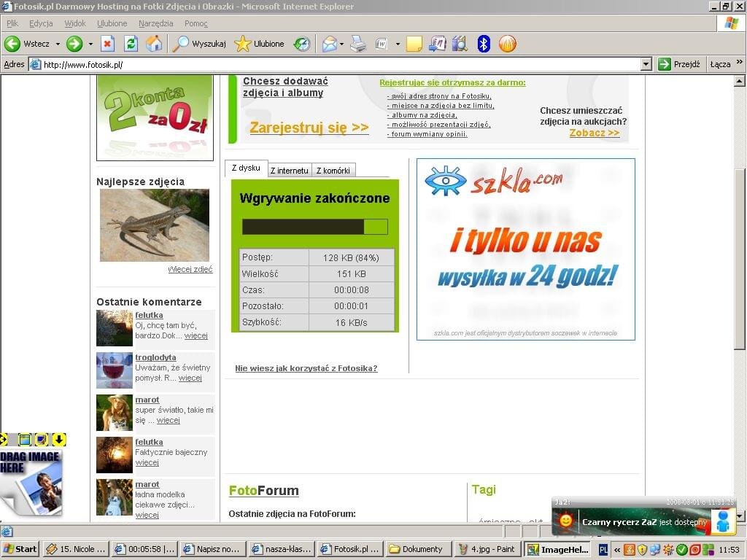Click the vertical scrollbar thumb
Image resolution: width=747 pixels, height=560 pixels.
740,260
